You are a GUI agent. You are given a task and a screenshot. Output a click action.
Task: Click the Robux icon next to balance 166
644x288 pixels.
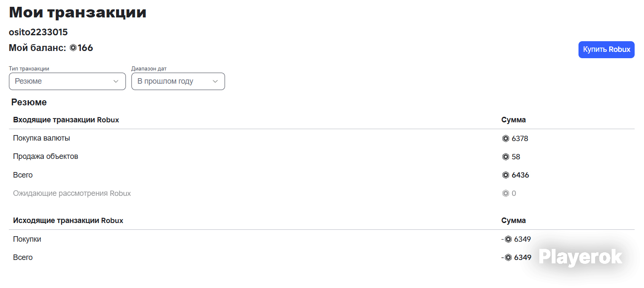tap(73, 48)
